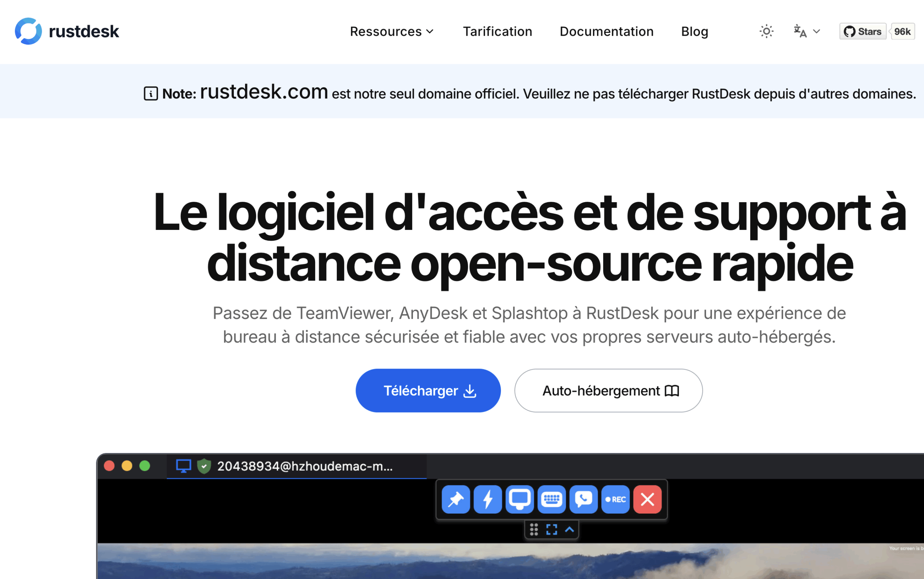Go to Documentation
The image size is (924, 579).
[606, 31]
